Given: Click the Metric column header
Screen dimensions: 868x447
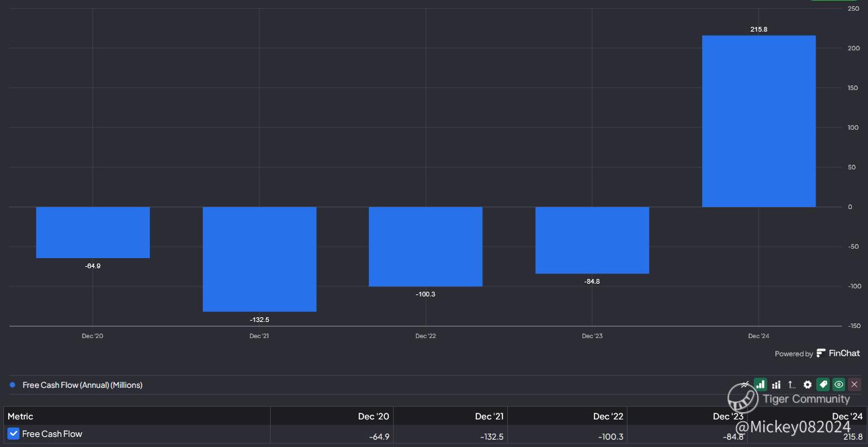Looking at the screenshot, I should 20,417.
